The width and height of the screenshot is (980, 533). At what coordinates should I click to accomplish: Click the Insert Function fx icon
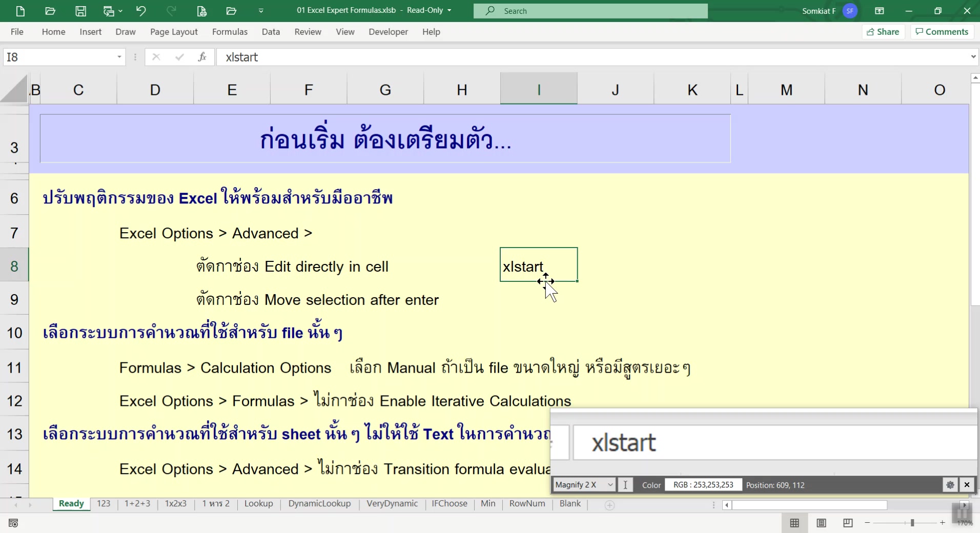[x=202, y=57]
